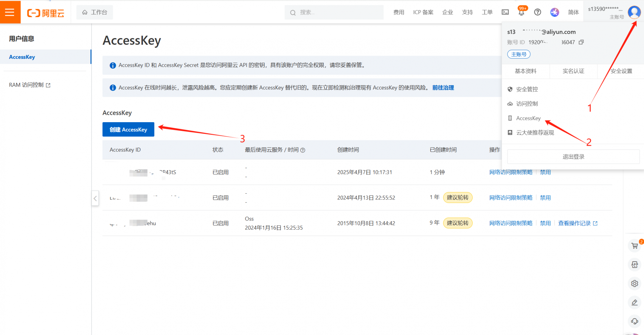Screen dimensions: 644x335
Task: Select AccessKey in the account dropdown
Action: pos(528,118)
